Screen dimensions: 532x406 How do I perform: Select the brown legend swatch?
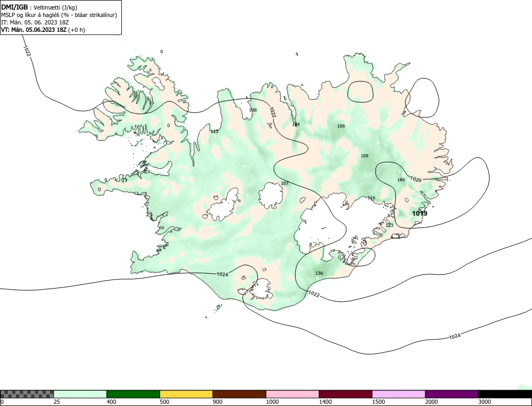[x=239, y=394]
